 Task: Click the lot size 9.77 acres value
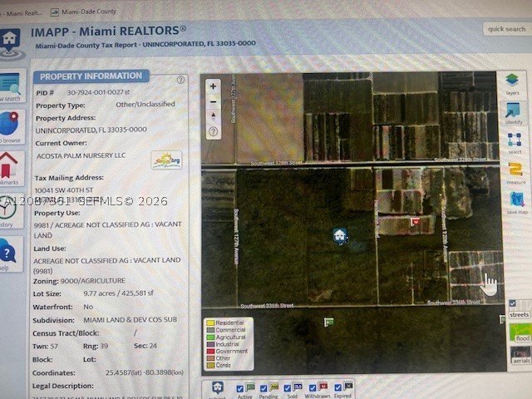pyautogui.click(x=118, y=293)
